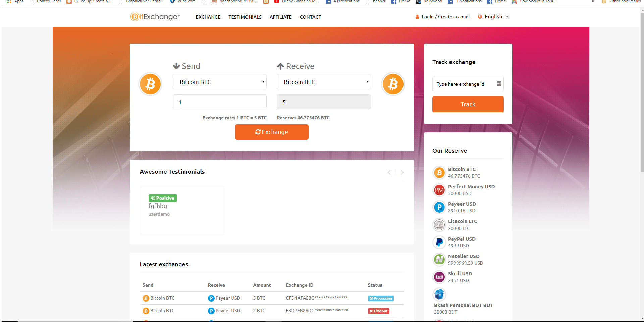Open the Testimonials menu item
644x322 pixels.
[245, 17]
